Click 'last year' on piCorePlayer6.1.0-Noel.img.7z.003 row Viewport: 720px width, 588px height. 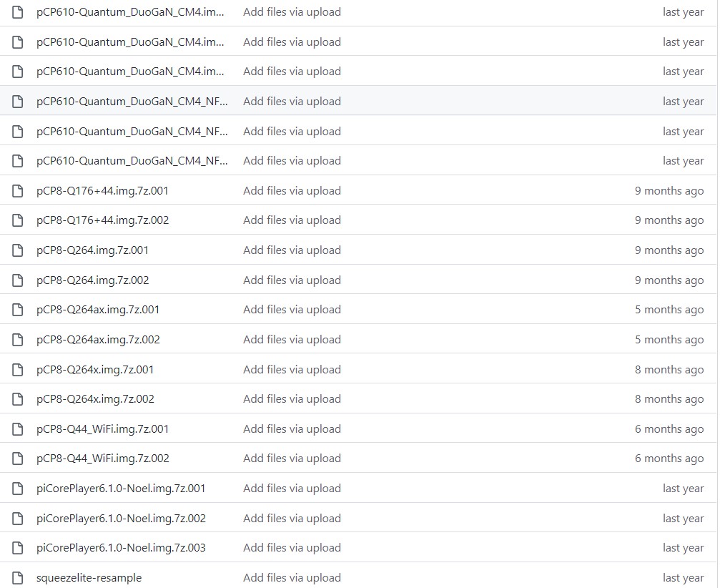[x=684, y=548]
